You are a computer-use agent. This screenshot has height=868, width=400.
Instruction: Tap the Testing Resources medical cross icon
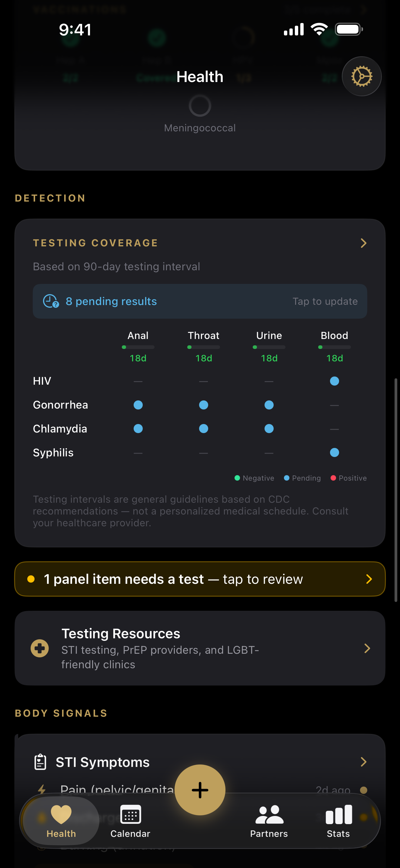point(40,648)
